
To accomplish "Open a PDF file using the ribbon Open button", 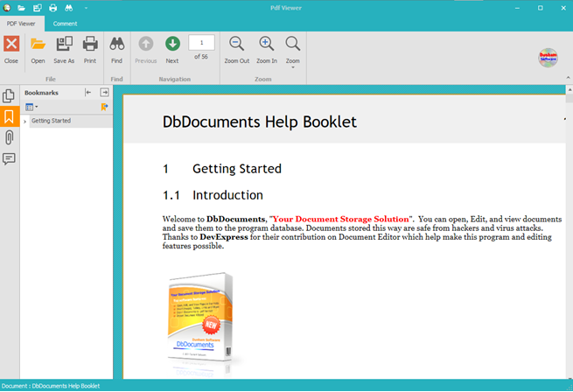I will [38, 50].
